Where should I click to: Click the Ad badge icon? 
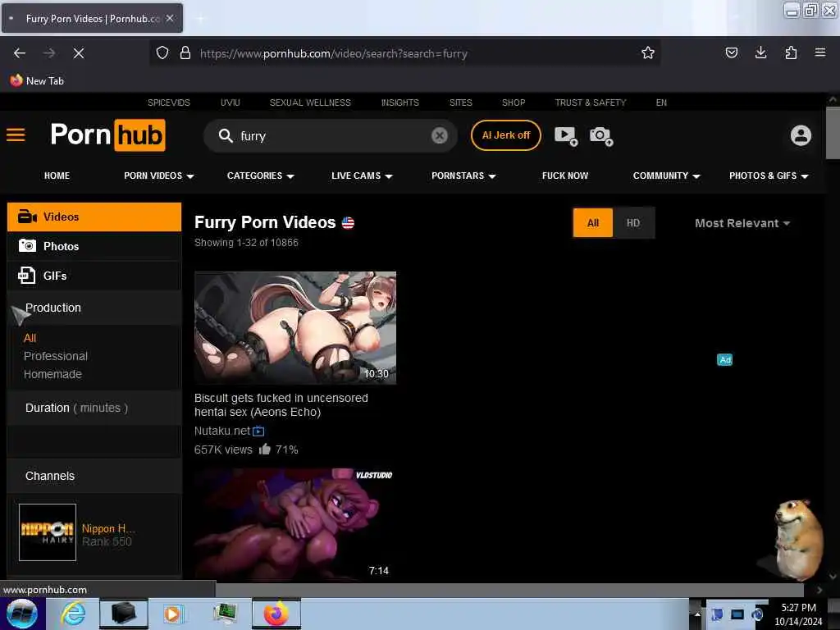tap(724, 360)
